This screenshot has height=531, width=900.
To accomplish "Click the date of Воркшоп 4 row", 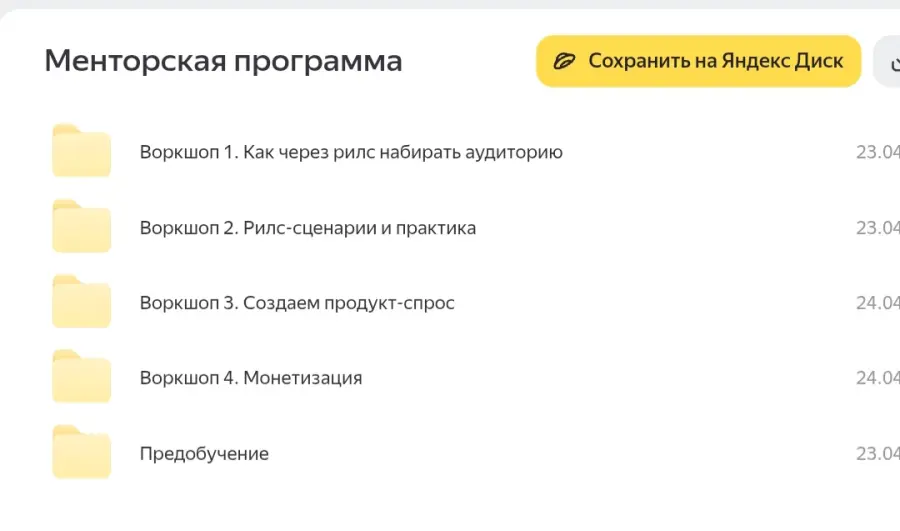I will click(x=877, y=378).
